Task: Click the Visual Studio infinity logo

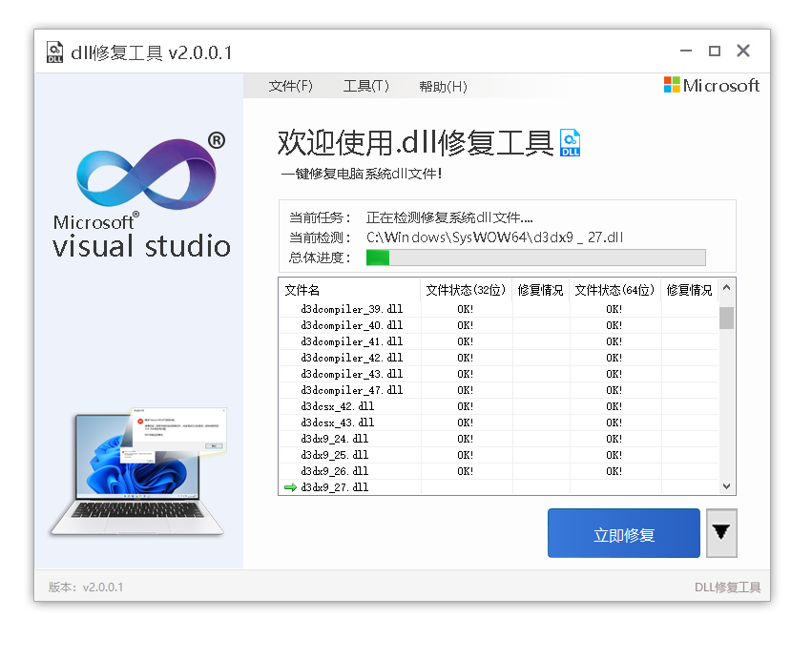Action: (147, 175)
